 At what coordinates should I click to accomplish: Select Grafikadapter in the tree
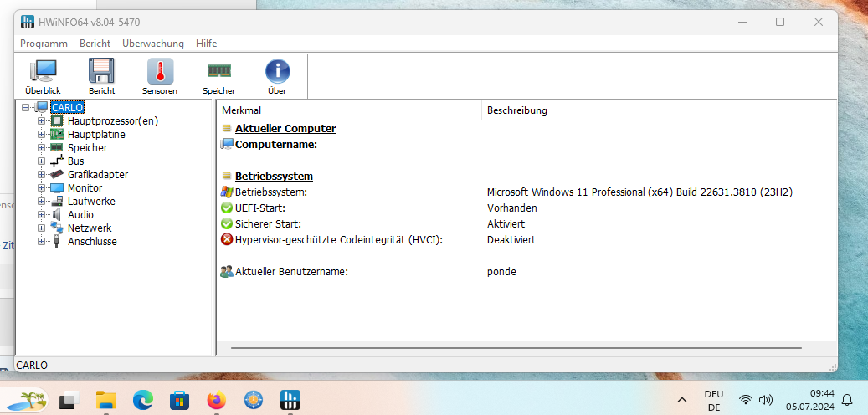[98, 174]
